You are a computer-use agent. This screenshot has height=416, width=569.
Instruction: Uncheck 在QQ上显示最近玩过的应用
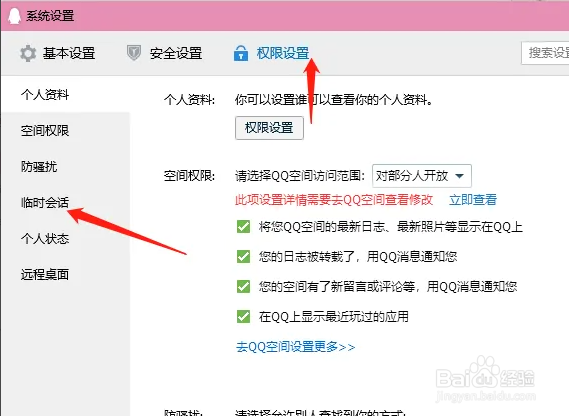click(x=243, y=317)
